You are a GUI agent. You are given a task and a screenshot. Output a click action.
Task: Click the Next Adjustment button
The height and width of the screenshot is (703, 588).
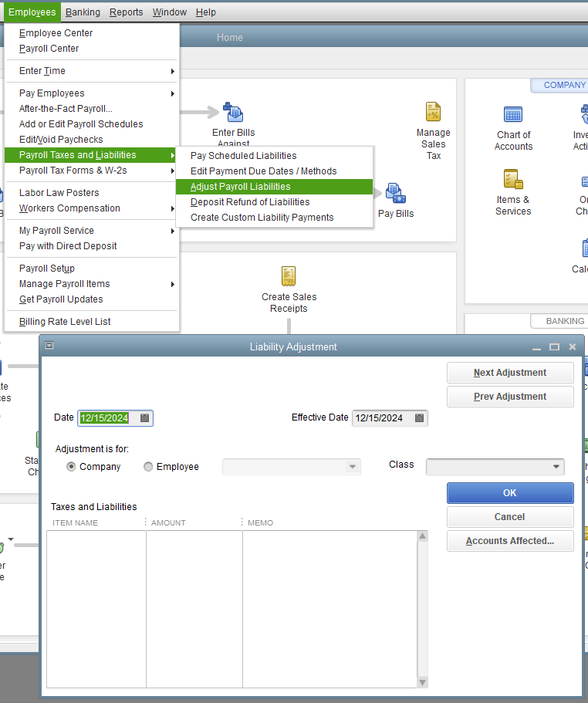coord(510,373)
